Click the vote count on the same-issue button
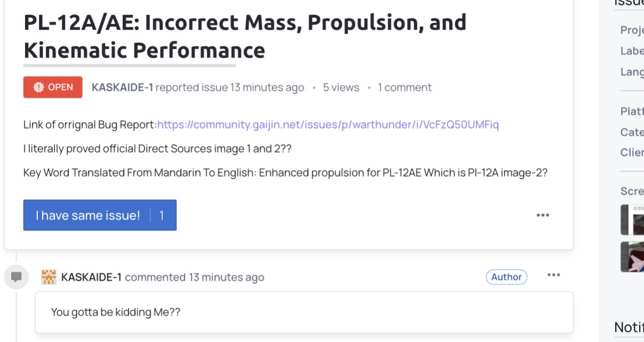This screenshot has width=644, height=342. pyautogui.click(x=162, y=215)
